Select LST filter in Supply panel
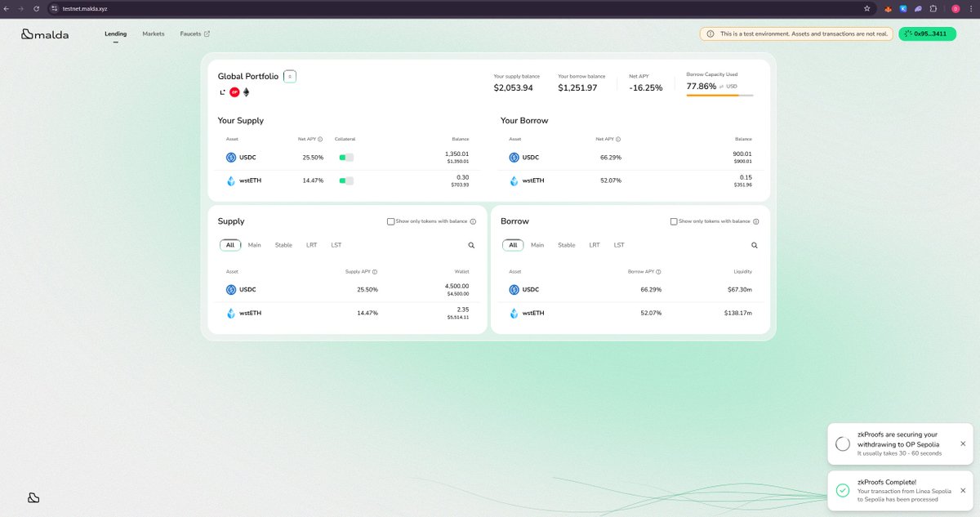 336,245
